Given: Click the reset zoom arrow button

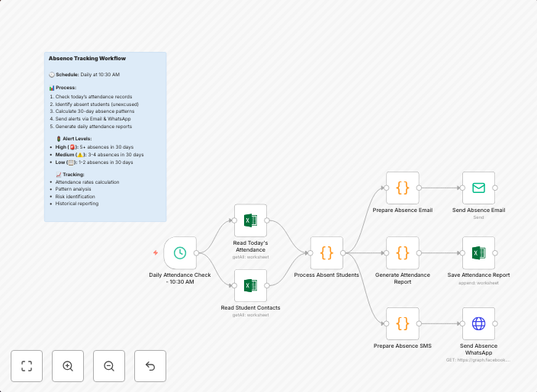Looking at the screenshot, I should pyautogui.click(x=150, y=366).
